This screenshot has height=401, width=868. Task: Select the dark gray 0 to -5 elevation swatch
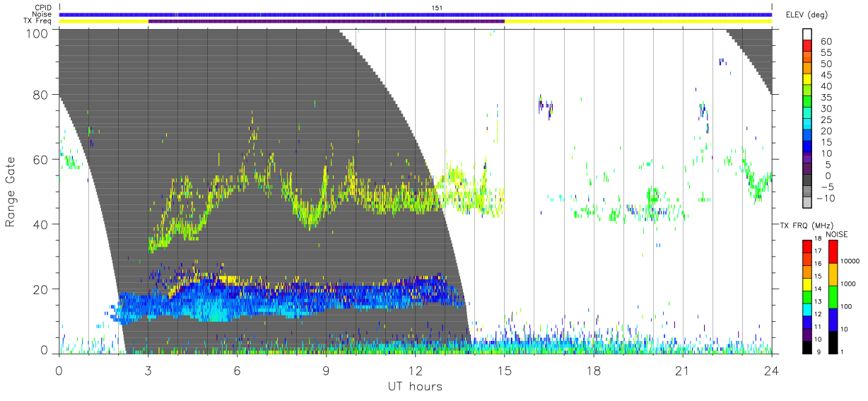807,181
